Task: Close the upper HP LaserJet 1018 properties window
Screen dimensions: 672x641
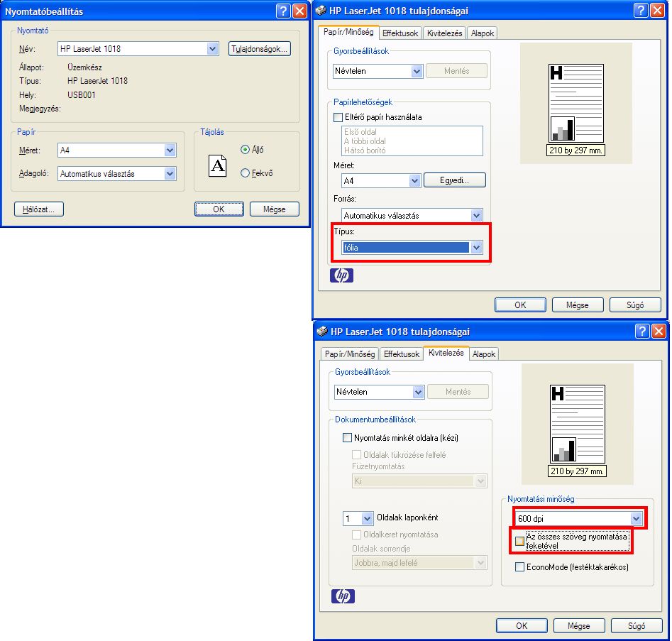Action: (x=657, y=10)
